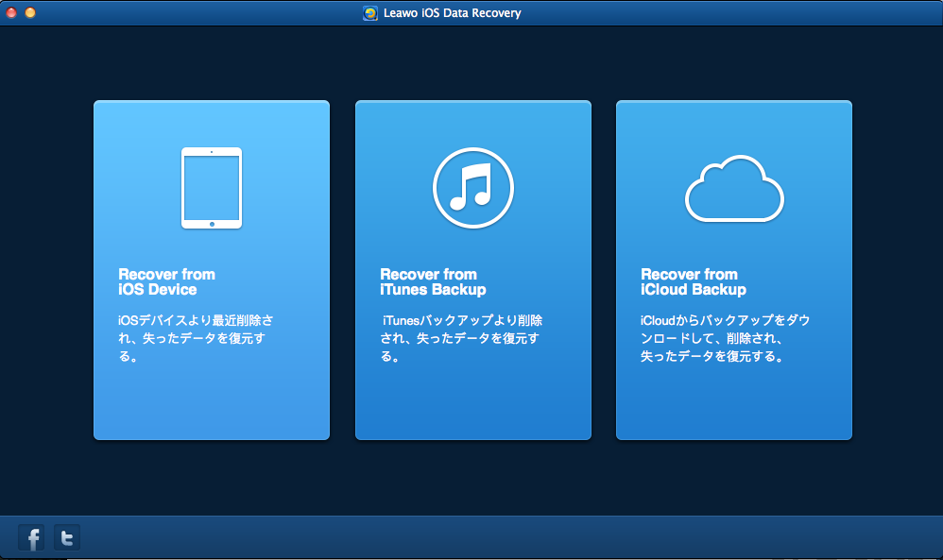Click empty bottom area of iCloud Backup card

click(734, 406)
